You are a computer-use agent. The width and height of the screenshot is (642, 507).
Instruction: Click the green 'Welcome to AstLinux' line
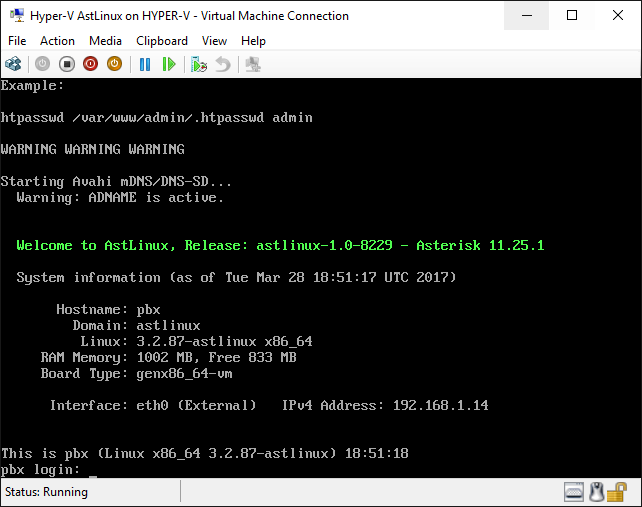click(280, 245)
